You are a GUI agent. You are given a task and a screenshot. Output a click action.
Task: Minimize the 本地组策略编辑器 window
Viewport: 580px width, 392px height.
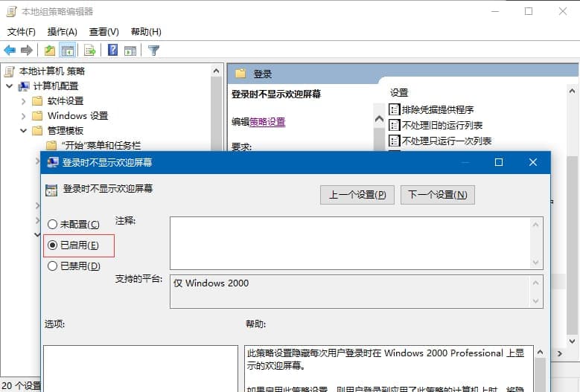tap(495, 11)
